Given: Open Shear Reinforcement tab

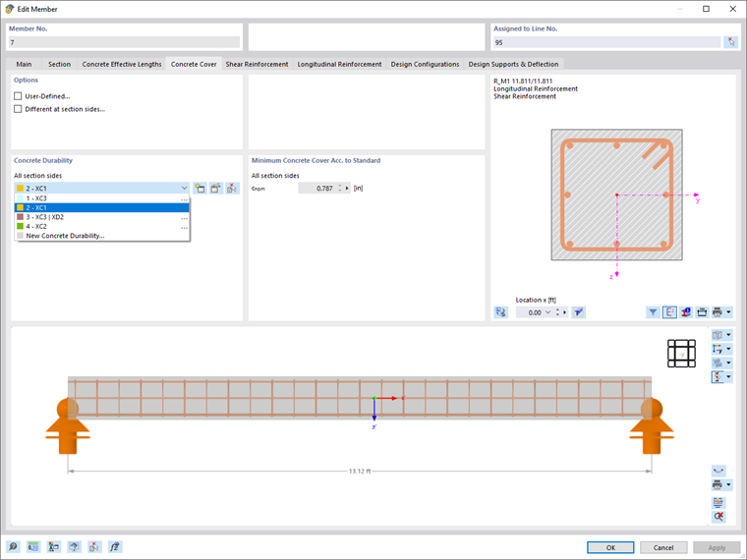Looking at the screenshot, I should pyautogui.click(x=257, y=64).
